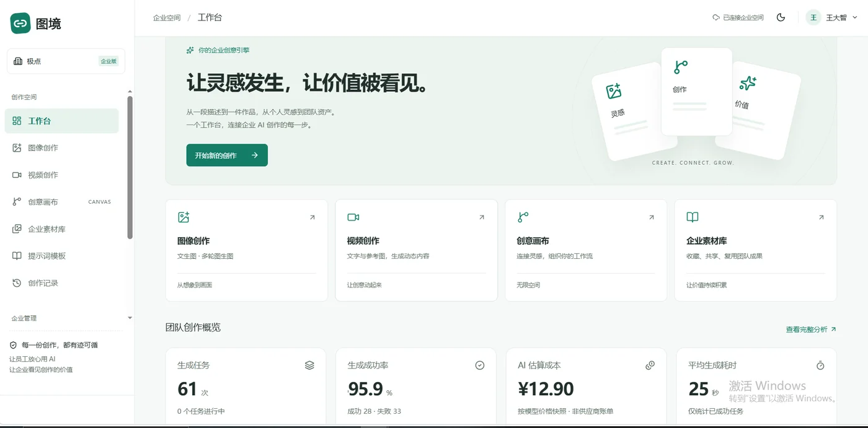868x428 pixels.
Task: Click the CANVAS tag beside 创意画布
Action: coord(100,202)
